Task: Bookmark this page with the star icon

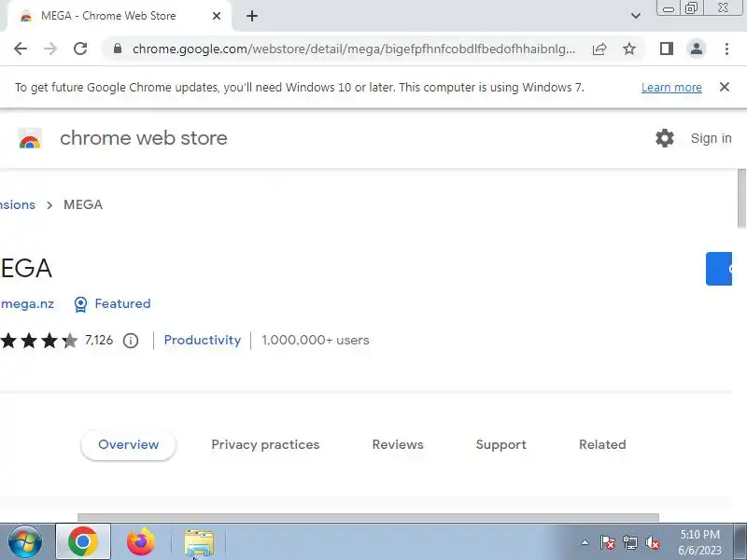Action: coord(629,49)
